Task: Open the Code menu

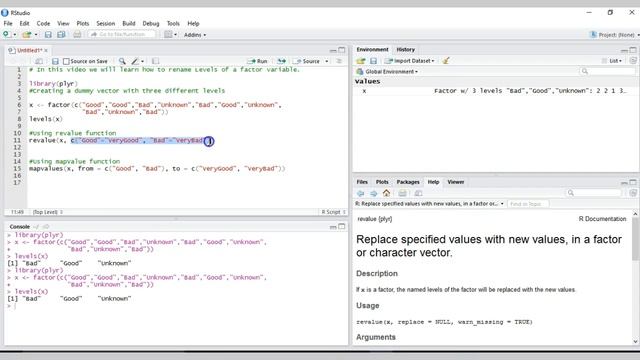Action: point(43,24)
